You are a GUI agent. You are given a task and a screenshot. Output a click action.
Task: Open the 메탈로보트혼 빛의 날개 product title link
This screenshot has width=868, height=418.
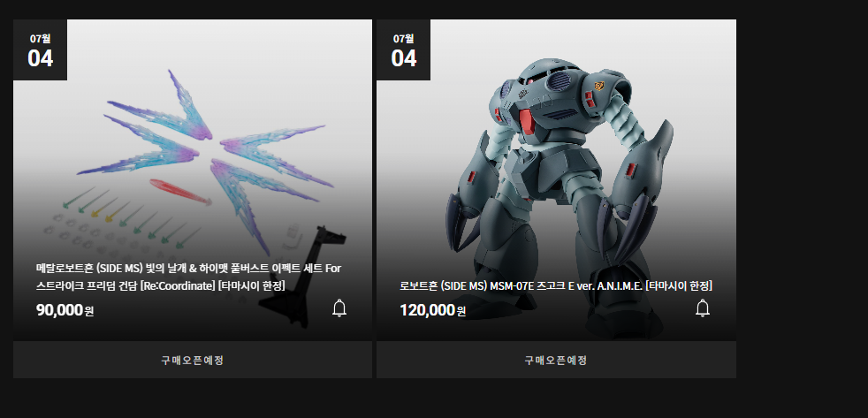[189, 277]
